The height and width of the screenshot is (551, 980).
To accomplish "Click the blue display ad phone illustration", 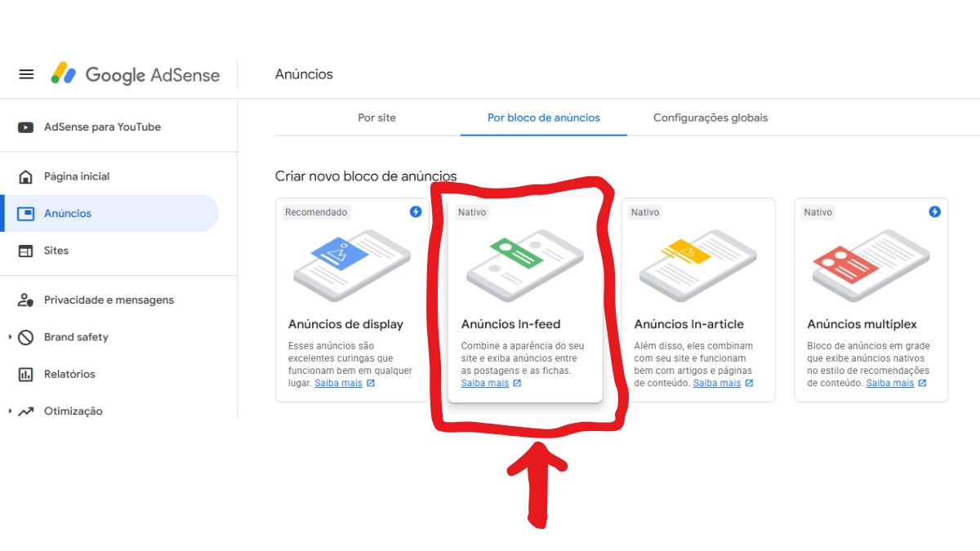I will [x=352, y=265].
